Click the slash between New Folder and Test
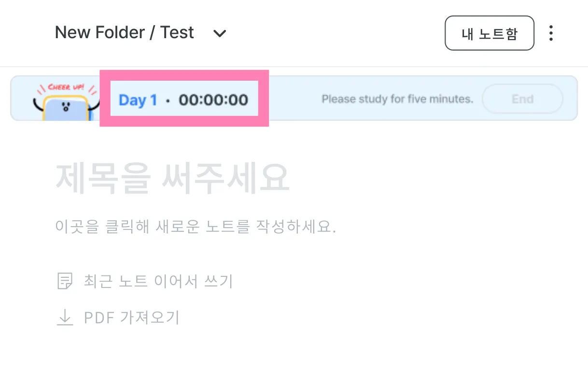This screenshot has width=588, height=373. 153,33
